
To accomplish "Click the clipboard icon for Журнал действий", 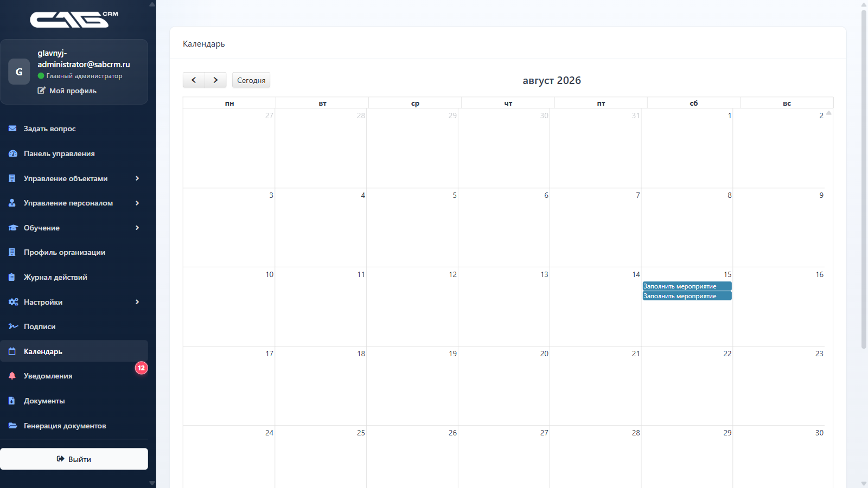I will click(12, 277).
